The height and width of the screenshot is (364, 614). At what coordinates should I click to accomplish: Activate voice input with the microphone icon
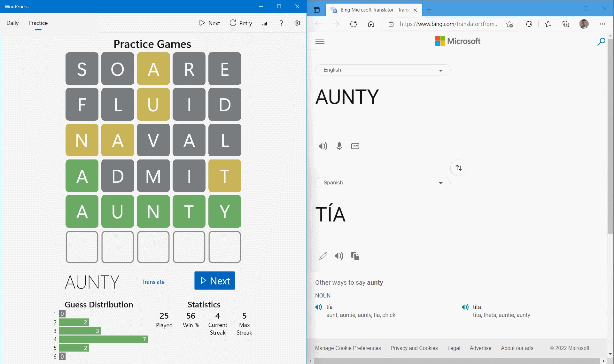(339, 146)
